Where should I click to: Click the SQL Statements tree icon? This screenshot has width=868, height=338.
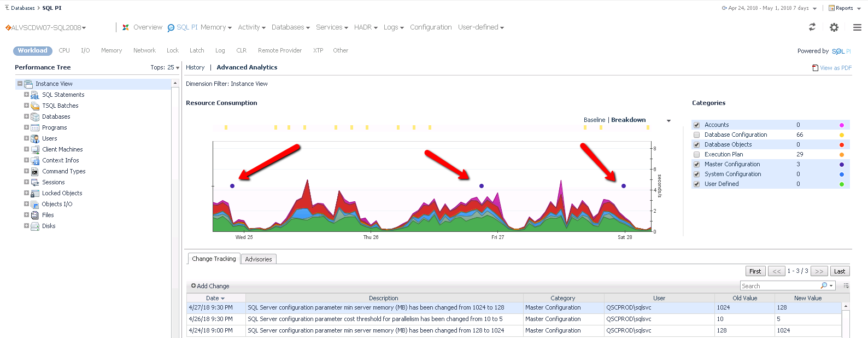[35, 95]
